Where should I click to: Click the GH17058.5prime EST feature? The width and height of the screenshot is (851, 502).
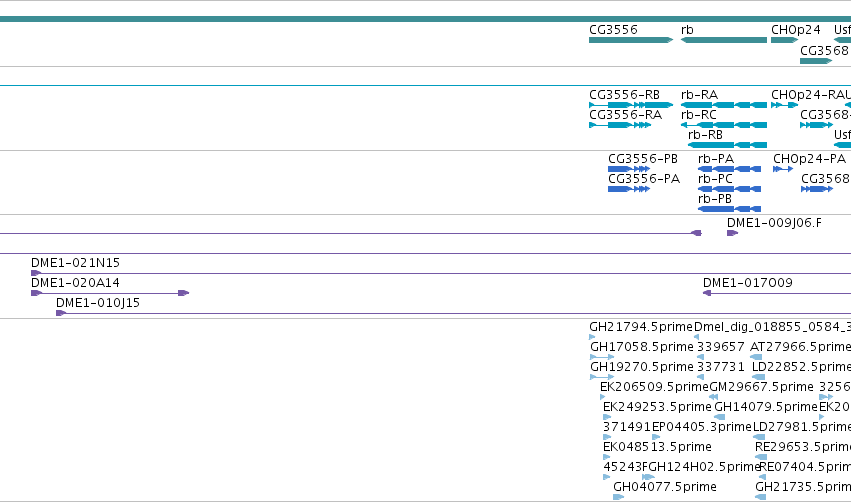(x=602, y=357)
